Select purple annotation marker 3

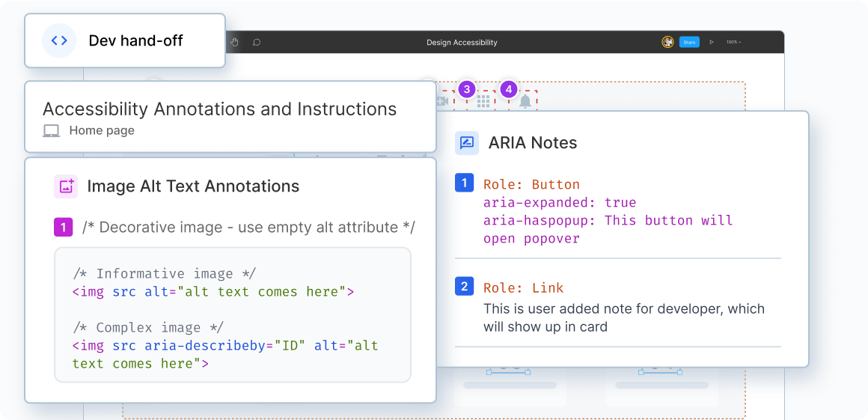467,89
